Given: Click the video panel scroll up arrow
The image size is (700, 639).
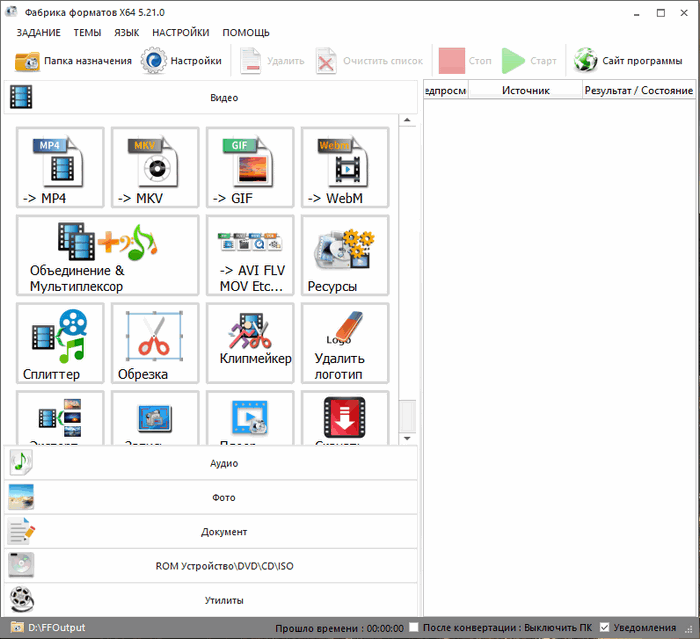Looking at the screenshot, I should 407,120.
